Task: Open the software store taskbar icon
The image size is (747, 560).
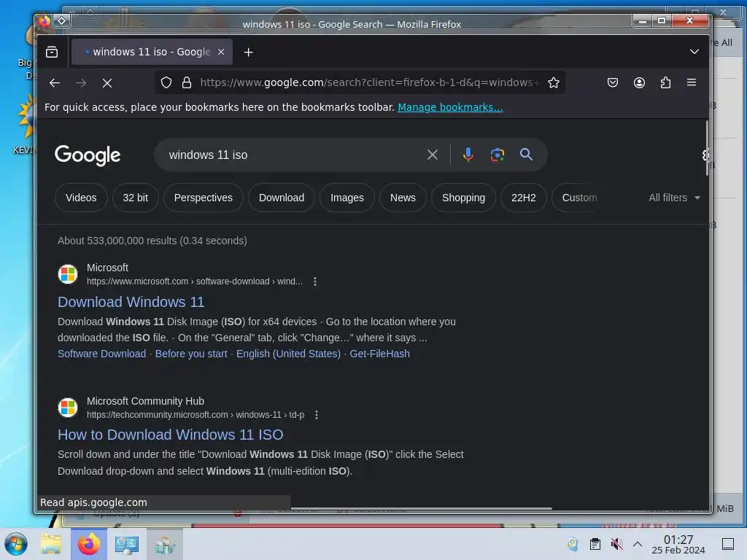Action: pos(164,544)
